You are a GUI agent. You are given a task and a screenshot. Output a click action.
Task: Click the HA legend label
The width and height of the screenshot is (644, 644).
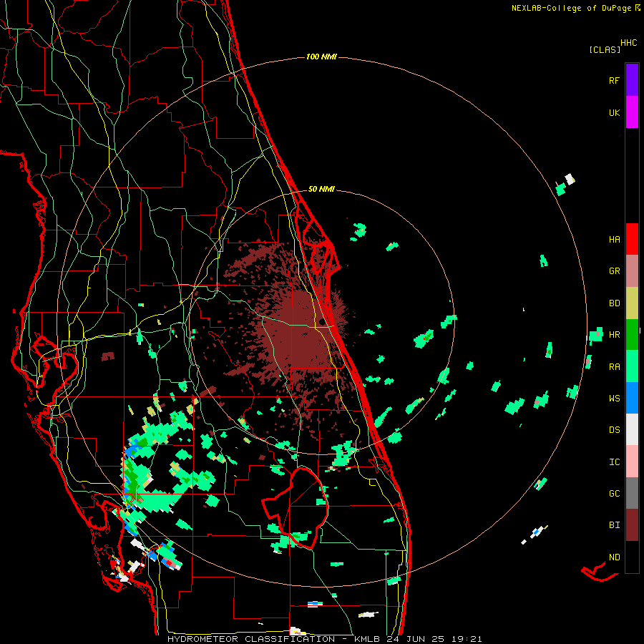coord(614,239)
